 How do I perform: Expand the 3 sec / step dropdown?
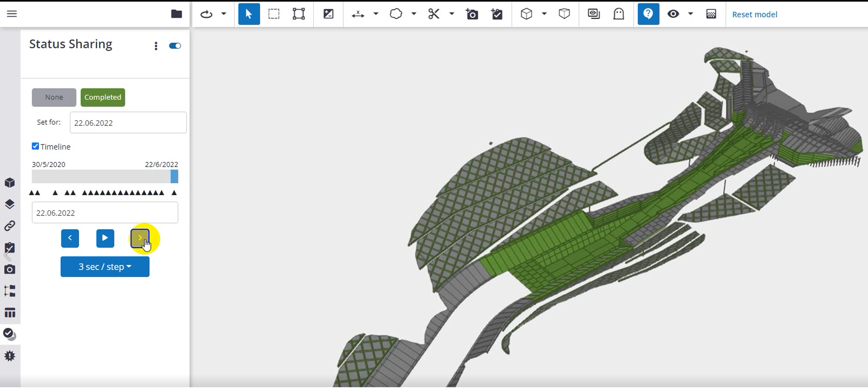point(105,267)
